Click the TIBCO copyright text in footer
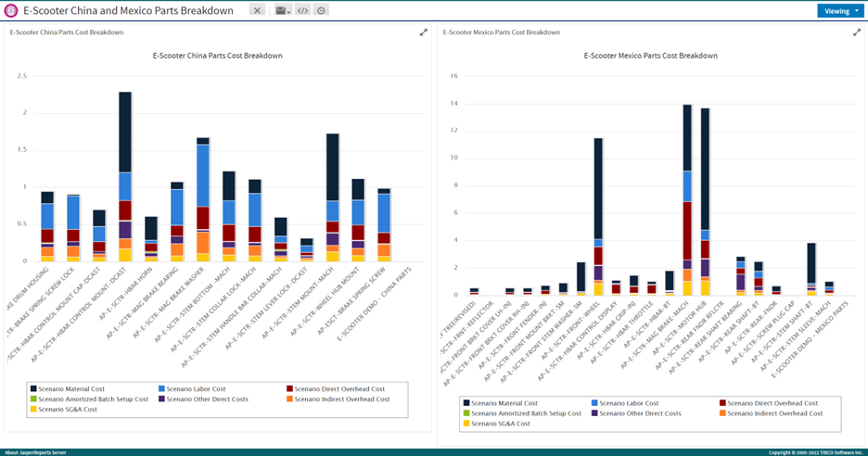 [816, 451]
